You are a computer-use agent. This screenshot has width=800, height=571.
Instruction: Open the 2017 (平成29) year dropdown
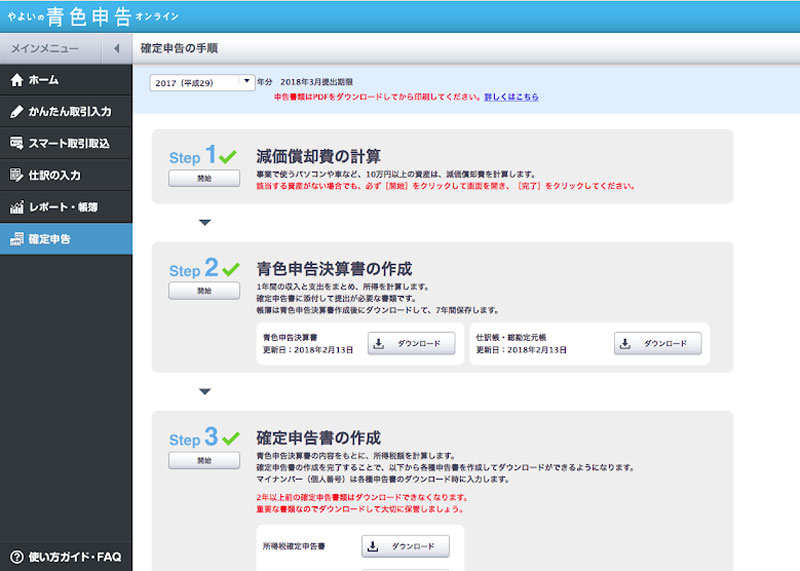(203, 82)
